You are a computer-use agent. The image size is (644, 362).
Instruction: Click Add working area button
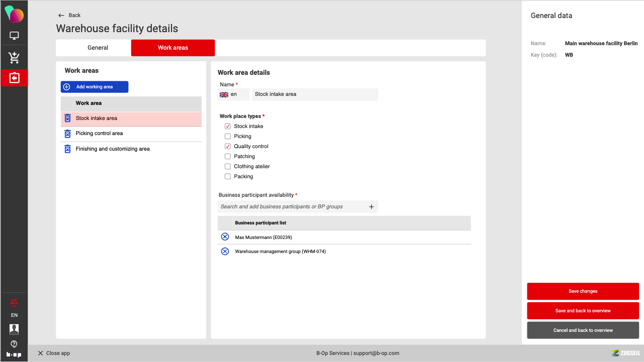[95, 87]
